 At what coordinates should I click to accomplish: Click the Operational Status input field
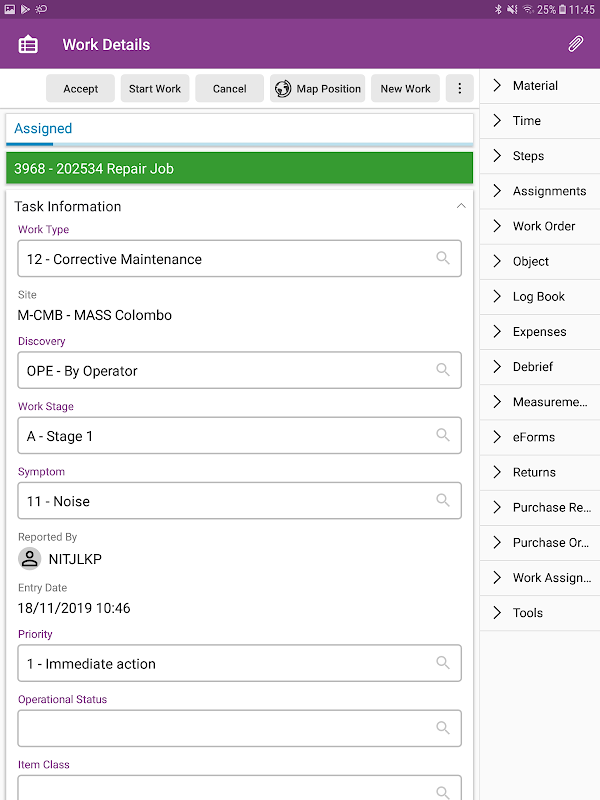pos(228,728)
